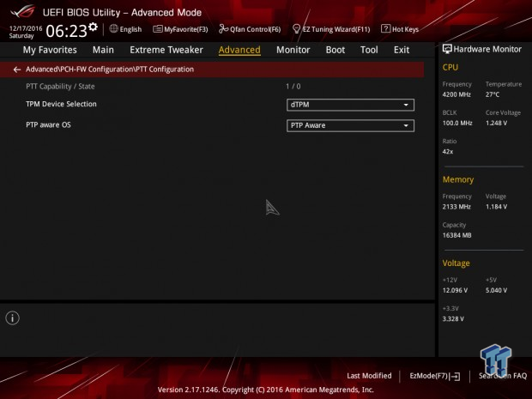This screenshot has width=532, height=399.
Task: Click BCLK 100.0 MHz value
Action: tap(457, 124)
